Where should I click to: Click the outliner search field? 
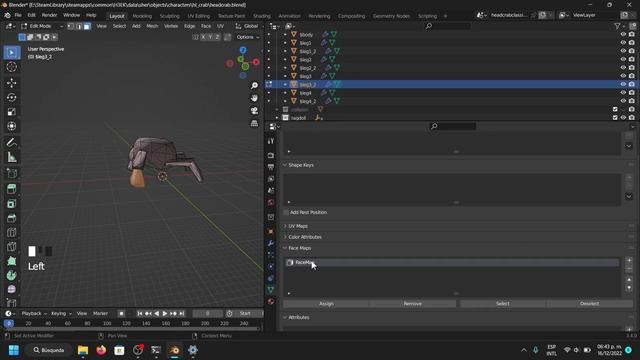coord(448,26)
